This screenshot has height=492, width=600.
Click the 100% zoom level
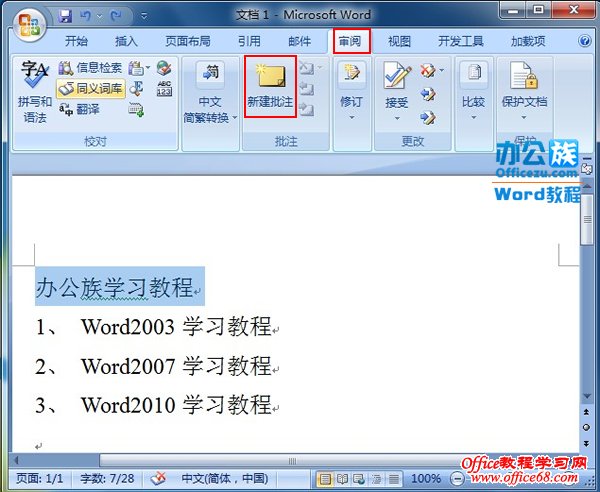tap(426, 478)
